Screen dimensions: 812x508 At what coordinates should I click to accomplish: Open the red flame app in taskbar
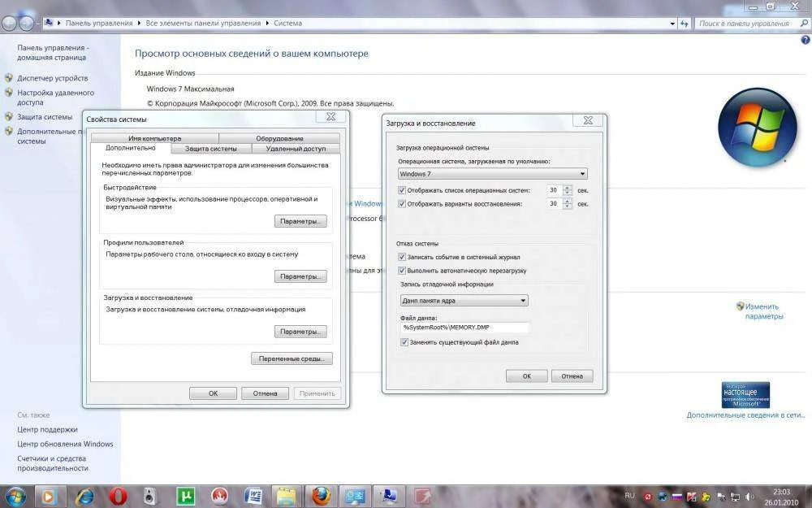pos(219,497)
